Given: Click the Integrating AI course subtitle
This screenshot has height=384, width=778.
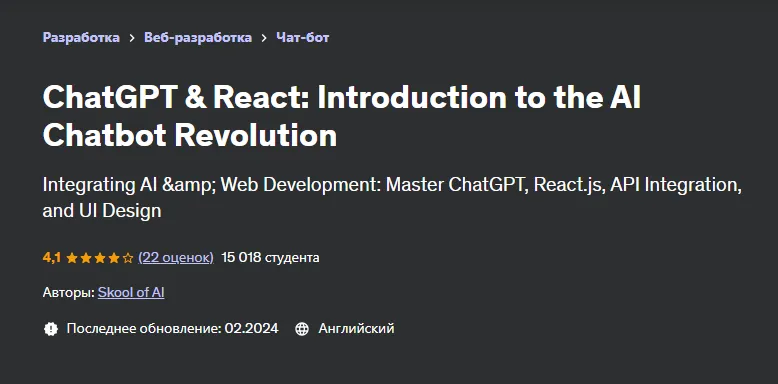Looking at the screenshot, I should point(392,197).
